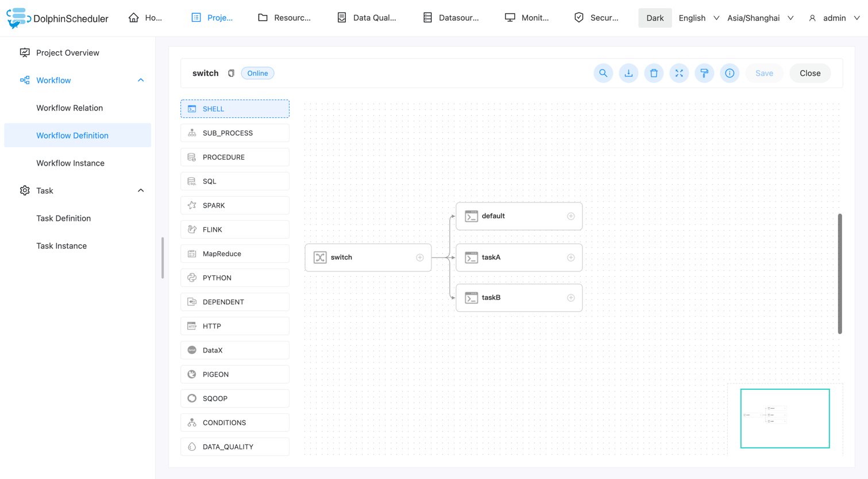This screenshot has height=479, width=868.
Task: Open the Monitor menu in the top bar
Action: click(x=527, y=17)
